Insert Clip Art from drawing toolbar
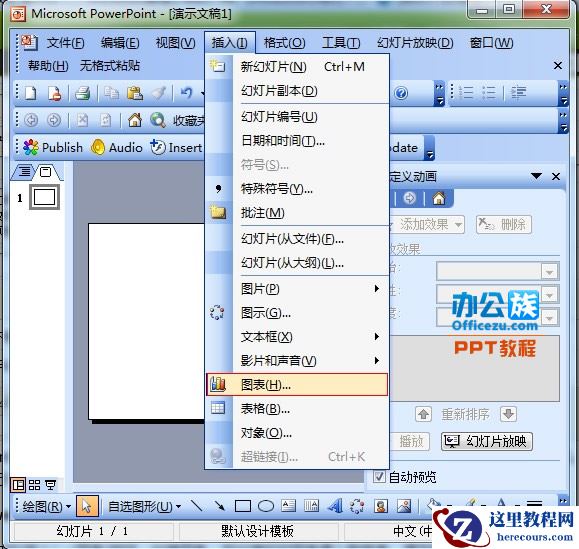Screen dimensions: 579x549 [x=381, y=506]
